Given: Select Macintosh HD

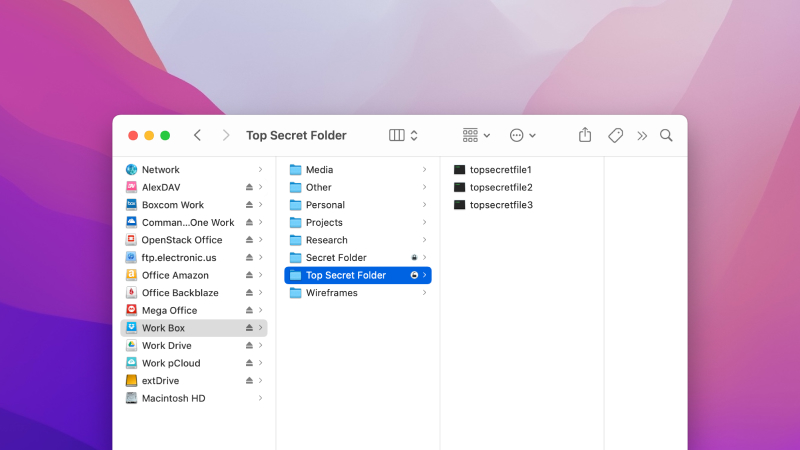Looking at the screenshot, I should coord(194,398).
